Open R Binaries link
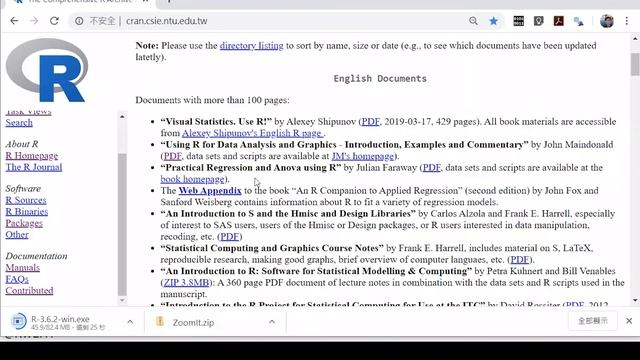 click(27, 211)
